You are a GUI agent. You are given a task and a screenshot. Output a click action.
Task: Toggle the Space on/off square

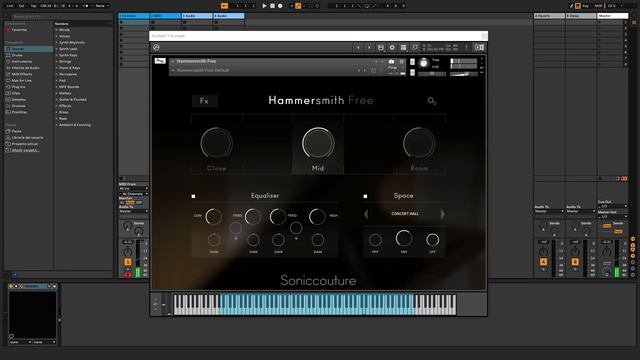(x=365, y=196)
